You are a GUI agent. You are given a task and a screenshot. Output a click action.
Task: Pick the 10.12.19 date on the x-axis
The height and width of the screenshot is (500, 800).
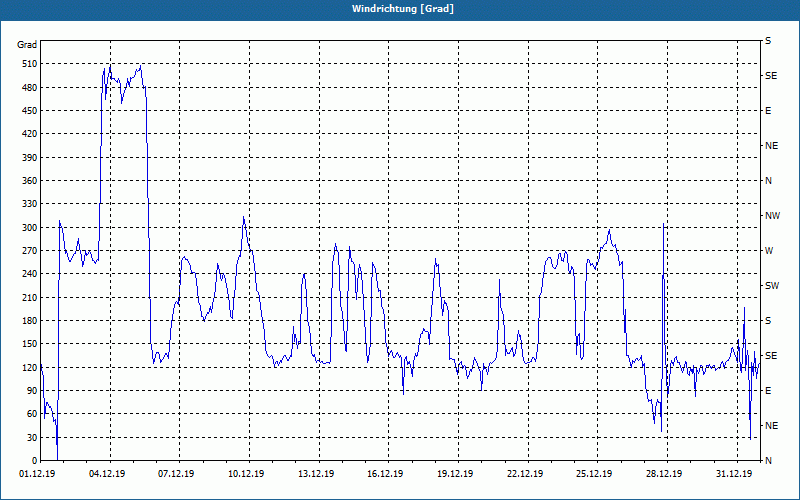pos(246,474)
